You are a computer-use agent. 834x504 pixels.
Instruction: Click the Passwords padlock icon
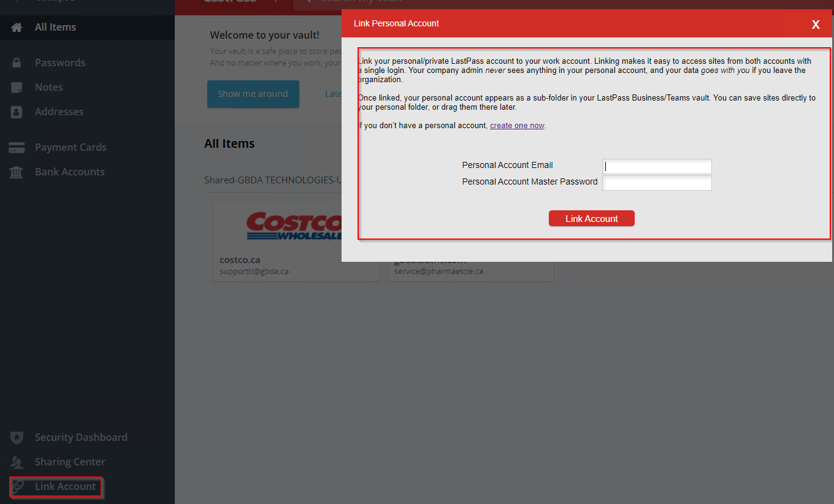tap(17, 63)
